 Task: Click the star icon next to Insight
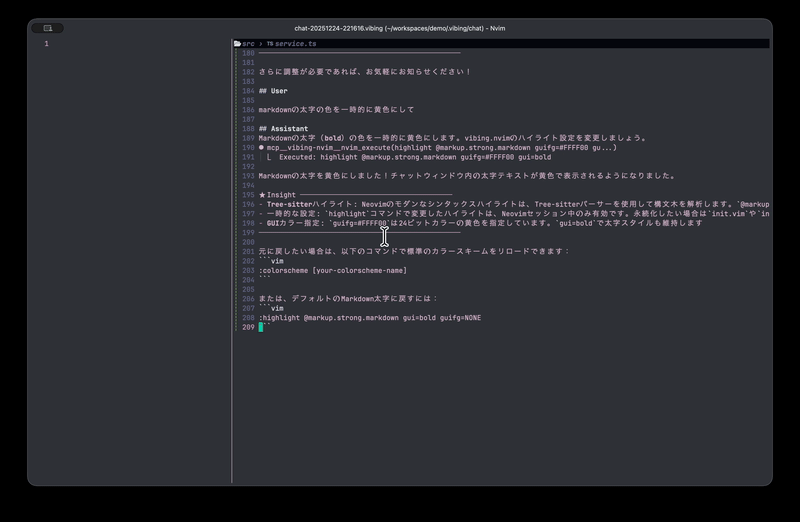pos(262,194)
